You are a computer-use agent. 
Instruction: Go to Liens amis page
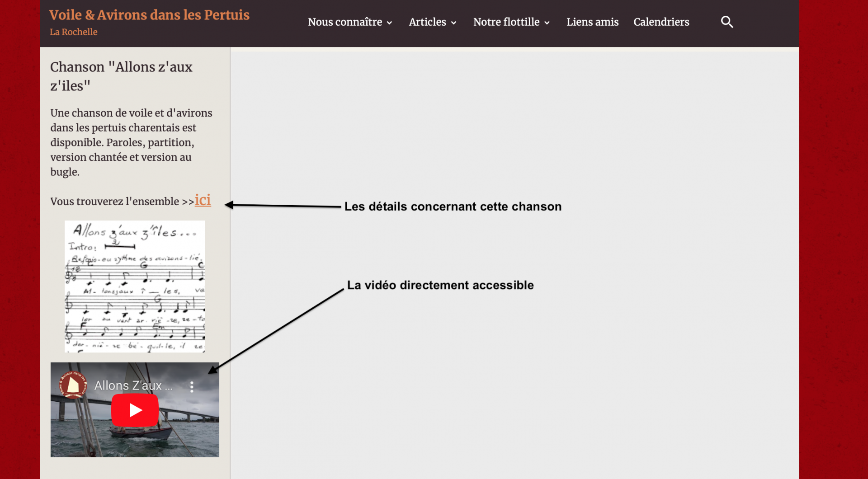pyautogui.click(x=592, y=22)
